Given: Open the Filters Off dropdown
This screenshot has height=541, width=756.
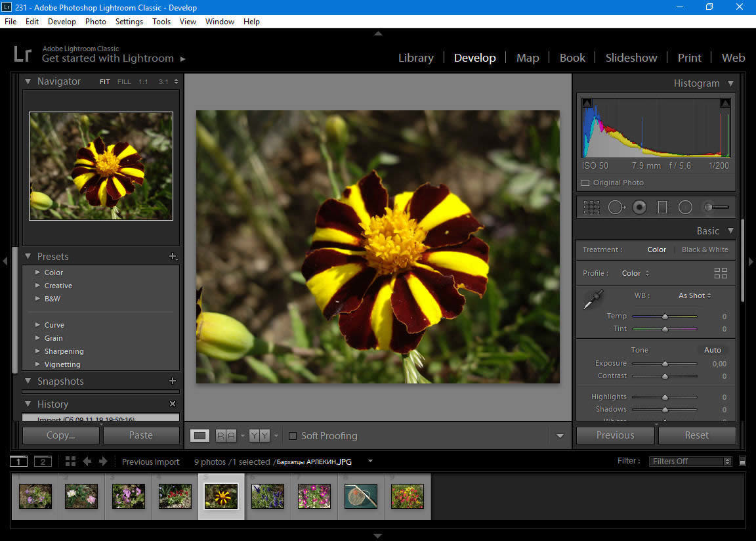Looking at the screenshot, I should [690, 462].
